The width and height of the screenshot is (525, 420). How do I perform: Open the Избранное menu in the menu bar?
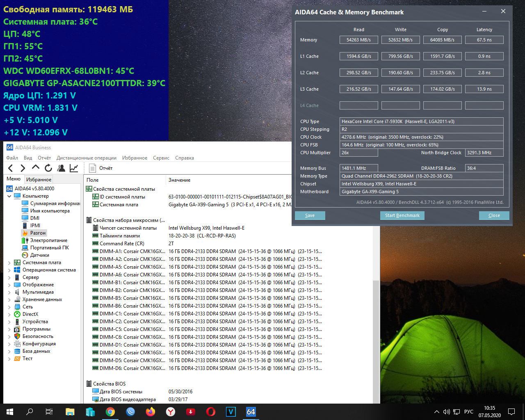point(135,158)
